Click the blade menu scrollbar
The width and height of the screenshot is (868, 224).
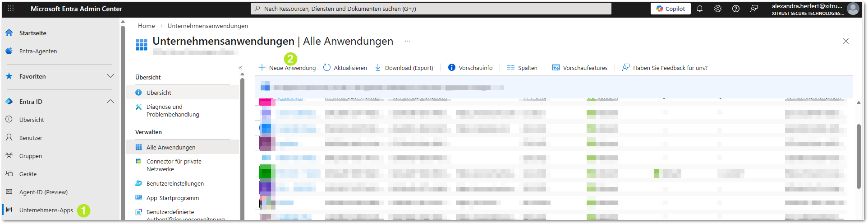click(242, 149)
